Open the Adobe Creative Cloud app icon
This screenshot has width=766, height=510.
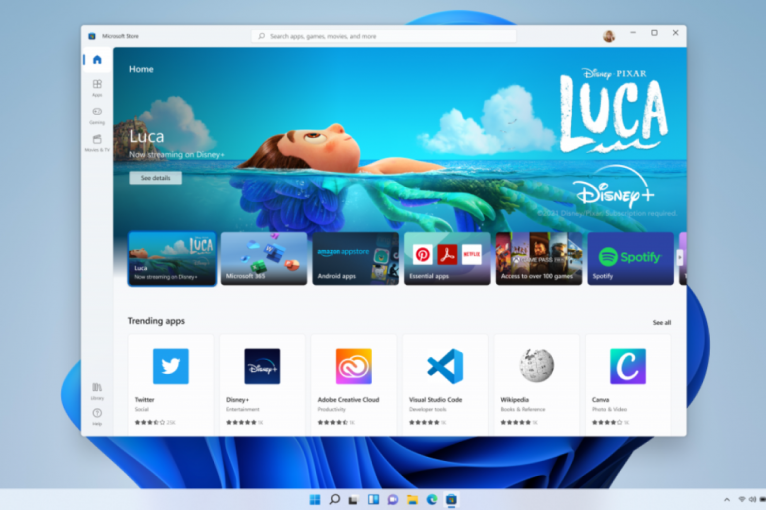pos(354,366)
